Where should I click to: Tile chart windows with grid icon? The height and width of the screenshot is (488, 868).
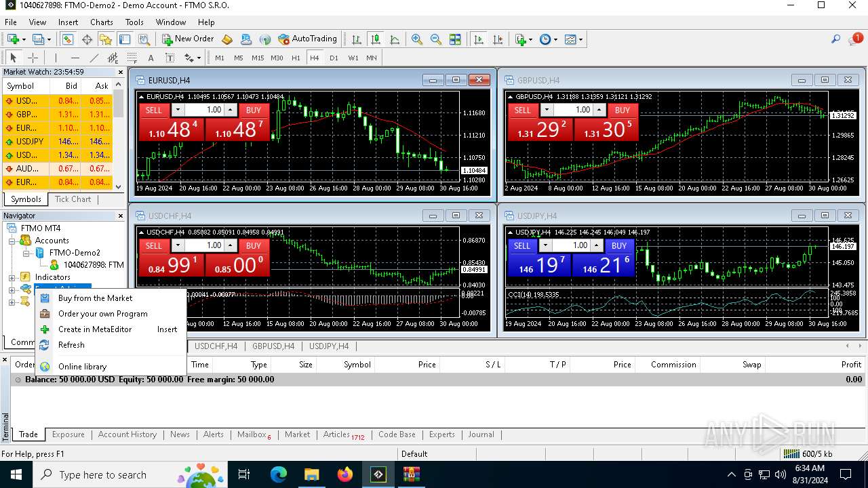point(455,39)
